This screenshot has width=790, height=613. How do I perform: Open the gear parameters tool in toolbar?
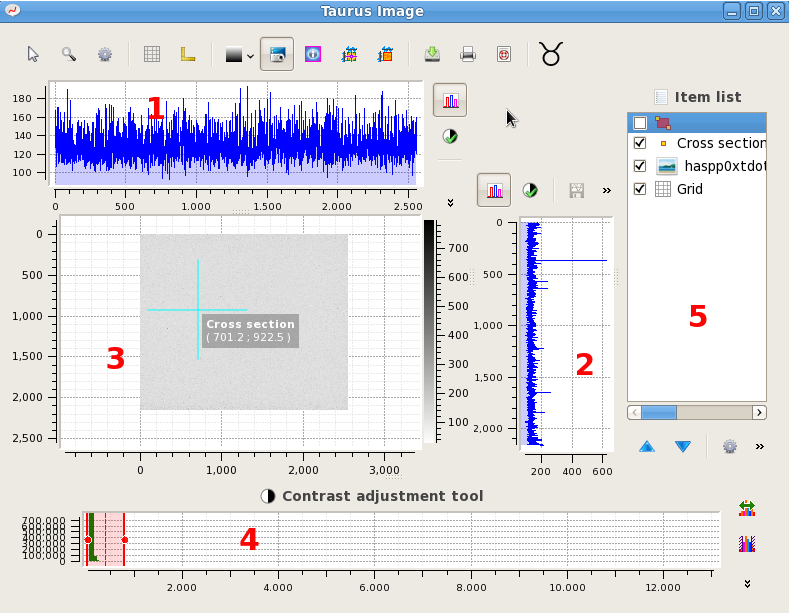click(x=105, y=54)
